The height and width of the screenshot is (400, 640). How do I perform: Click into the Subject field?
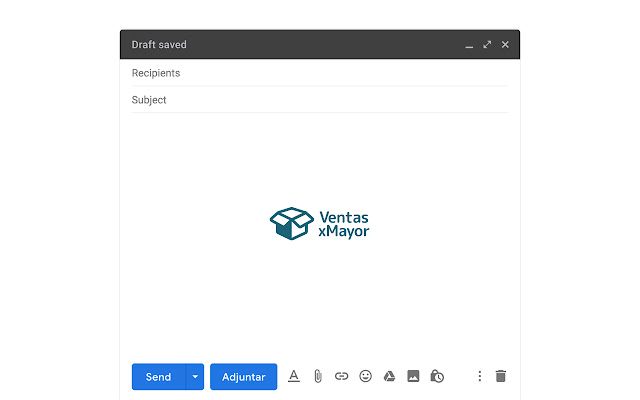tap(320, 100)
